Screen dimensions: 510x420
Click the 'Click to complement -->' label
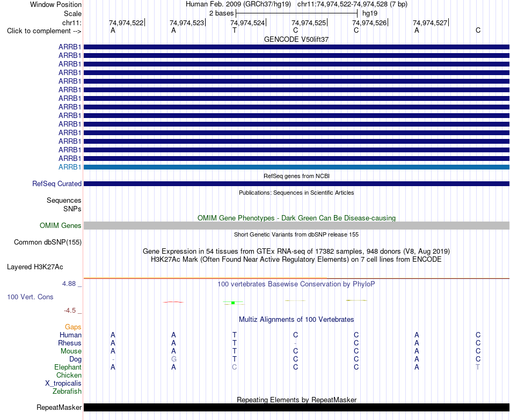point(44,31)
